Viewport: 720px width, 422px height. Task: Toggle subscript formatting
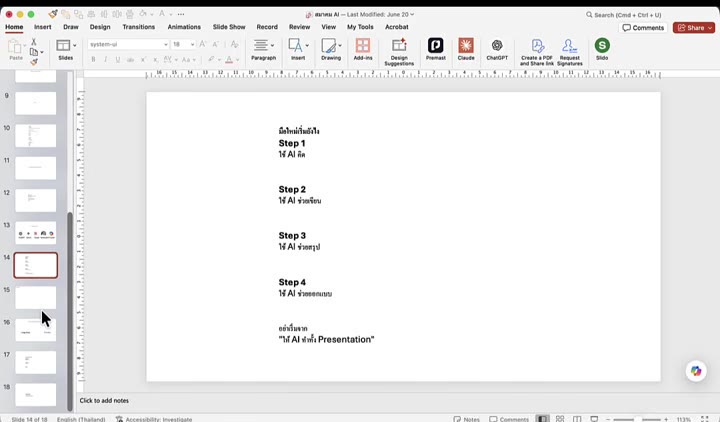pos(156,59)
